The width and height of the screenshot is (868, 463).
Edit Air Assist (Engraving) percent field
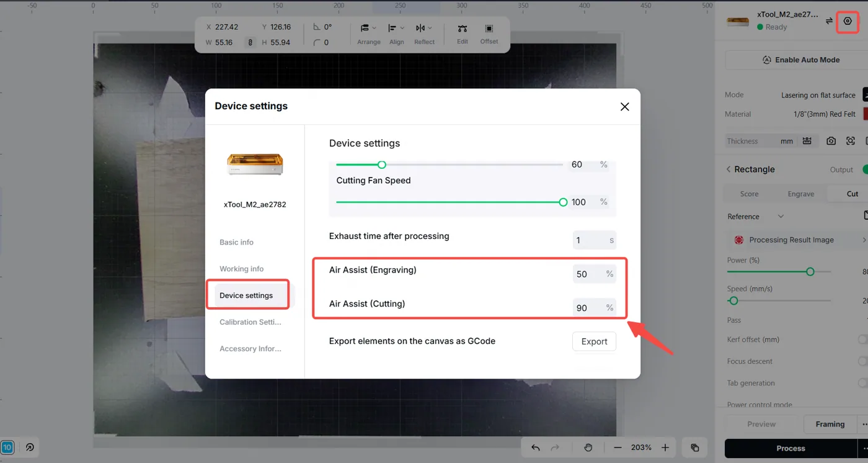click(x=594, y=274)
